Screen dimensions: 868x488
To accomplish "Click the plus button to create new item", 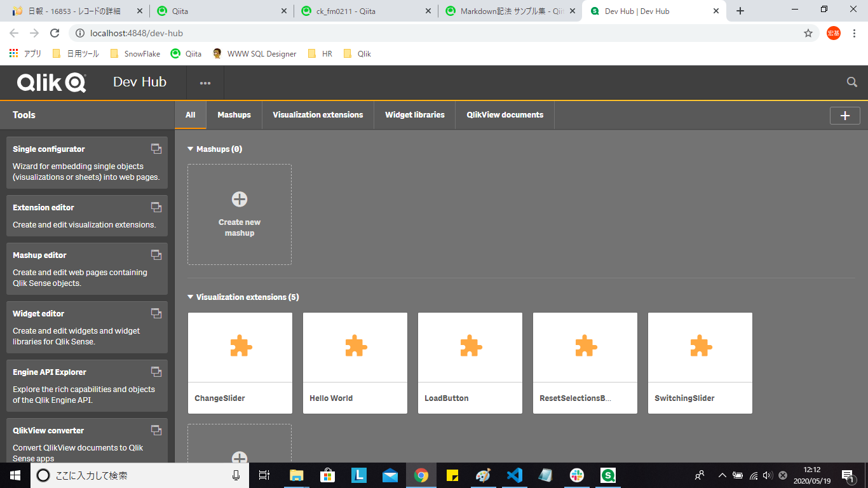I will [x=844, y=116].
